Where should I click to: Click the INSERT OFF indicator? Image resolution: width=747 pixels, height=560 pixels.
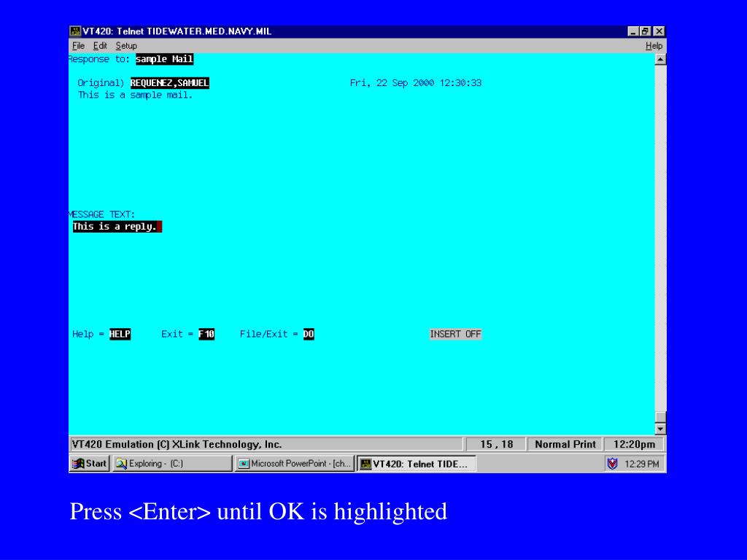(x=455, y=334)
